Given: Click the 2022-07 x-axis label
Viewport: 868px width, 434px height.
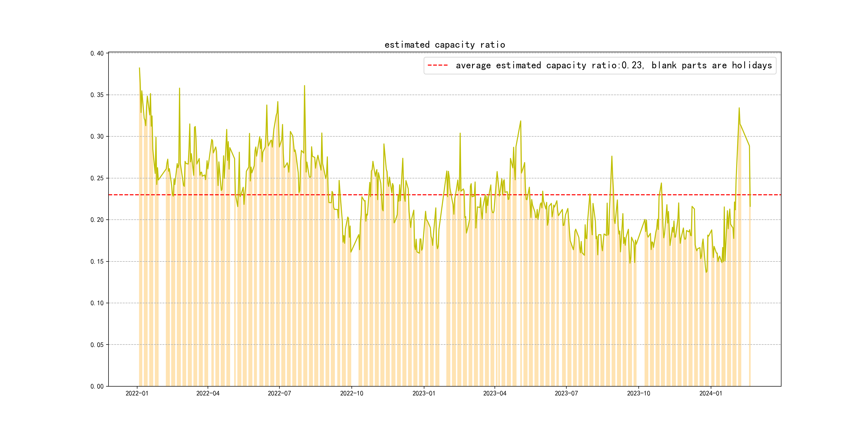Looking at the screenshot, I should click(279, 393).
